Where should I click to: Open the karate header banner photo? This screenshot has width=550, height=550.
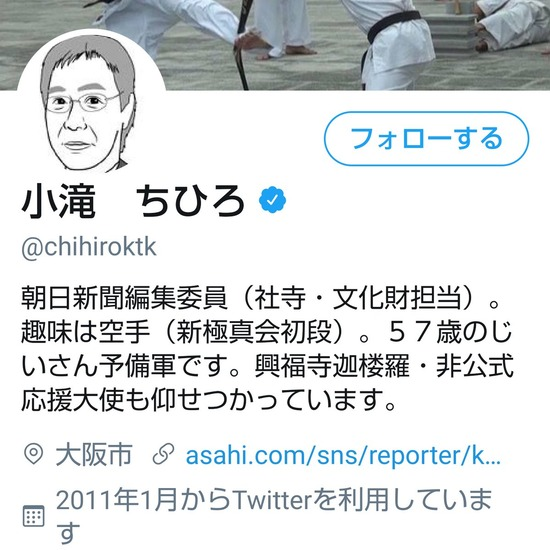[275, 45]
